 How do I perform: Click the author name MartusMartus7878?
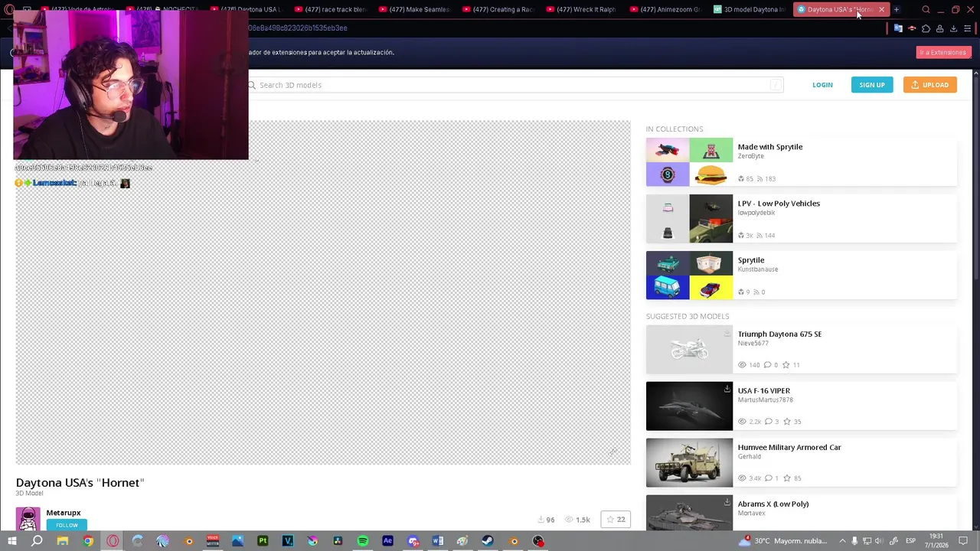pos(765,400)
